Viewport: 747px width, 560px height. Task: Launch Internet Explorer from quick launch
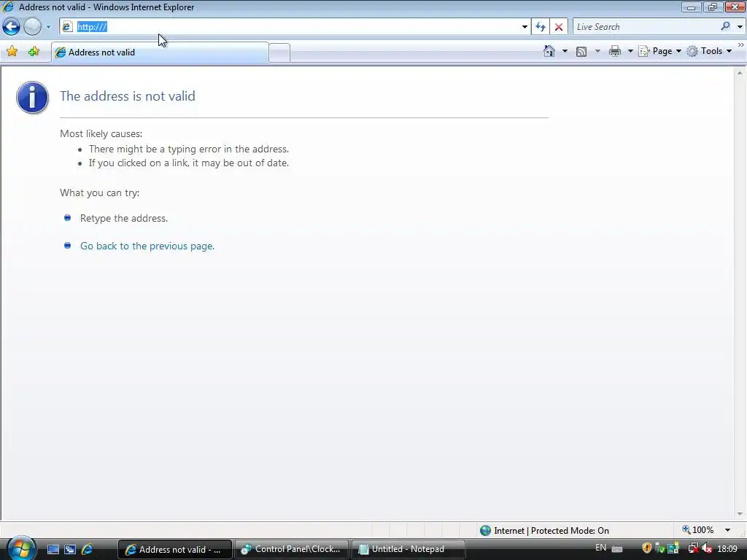coord(88,549)
